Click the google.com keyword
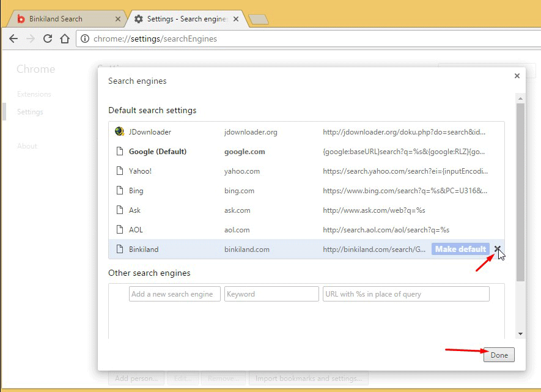The image size is (541, 392). pyautogui.click(x=245, y=152)
